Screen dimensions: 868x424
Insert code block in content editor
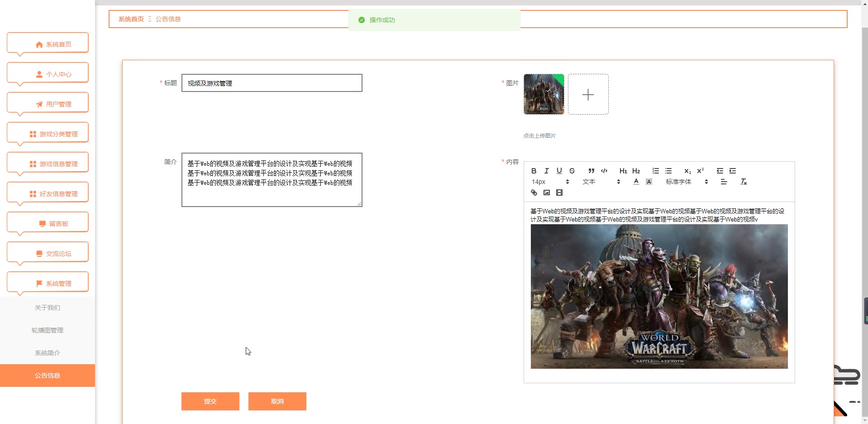pyautogui.click(x=604, y=171)
